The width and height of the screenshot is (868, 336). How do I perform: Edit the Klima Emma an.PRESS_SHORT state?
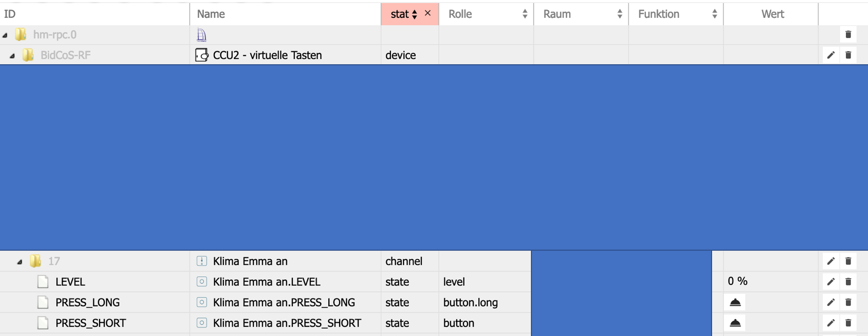coord(831,323)
